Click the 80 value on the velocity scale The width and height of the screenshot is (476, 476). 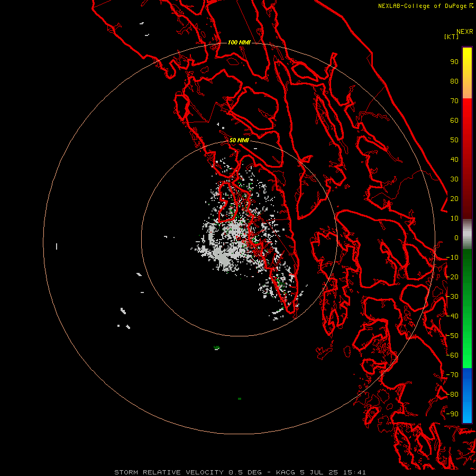tap(454, 81)
